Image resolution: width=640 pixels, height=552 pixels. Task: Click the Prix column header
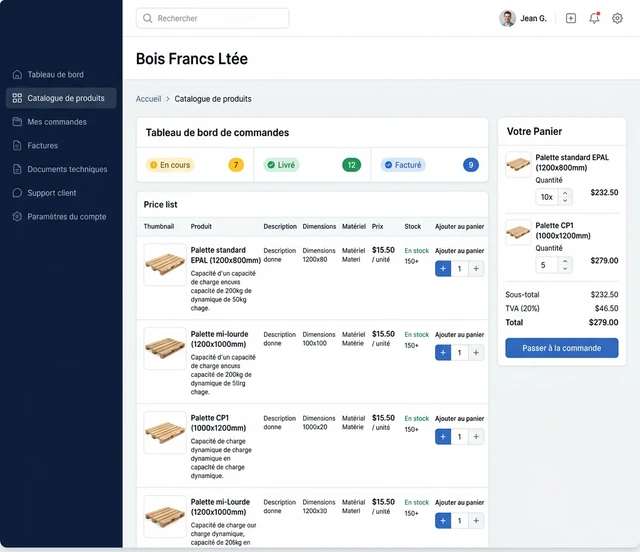pos(378,226)
